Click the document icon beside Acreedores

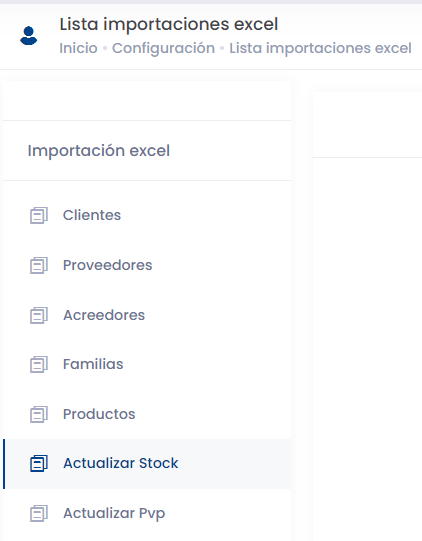click(39, 315)
